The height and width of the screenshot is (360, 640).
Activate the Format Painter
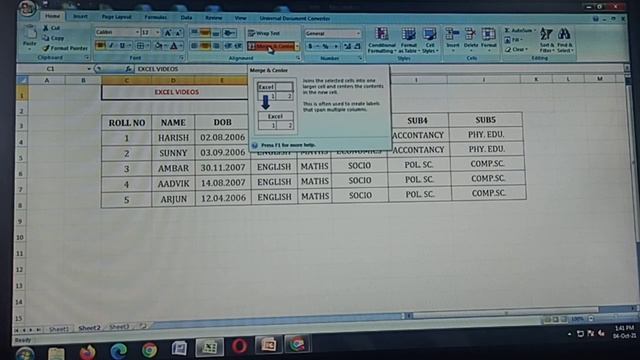[65, 48]
